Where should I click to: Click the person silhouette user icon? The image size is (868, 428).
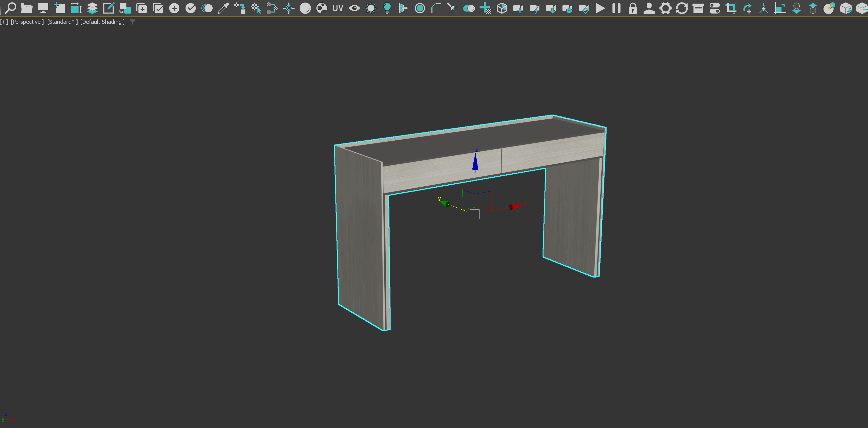(x=649, y=8)
